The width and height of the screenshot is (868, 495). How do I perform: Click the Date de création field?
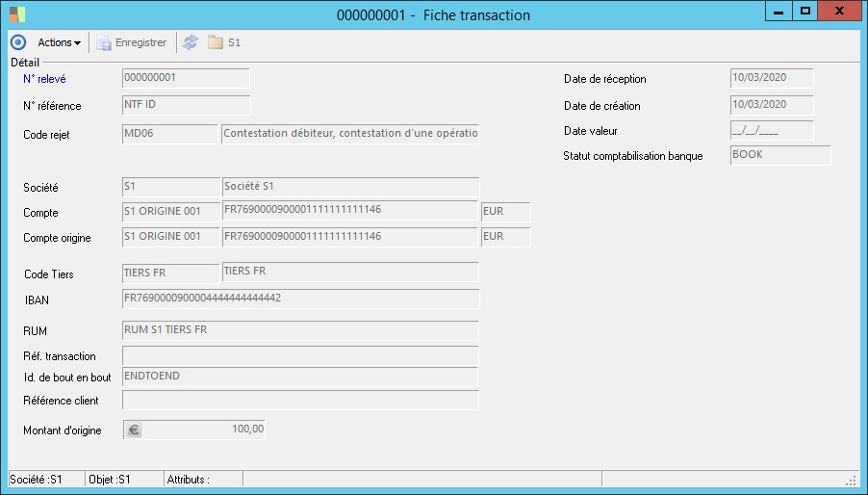point(772,105)
